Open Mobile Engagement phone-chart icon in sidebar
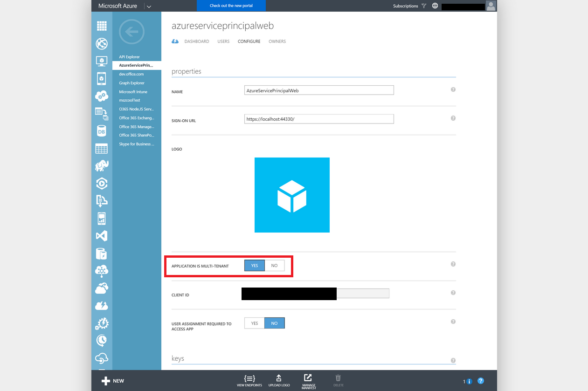The width and height of the screenshot is (588, 391). tap(102, 218)
